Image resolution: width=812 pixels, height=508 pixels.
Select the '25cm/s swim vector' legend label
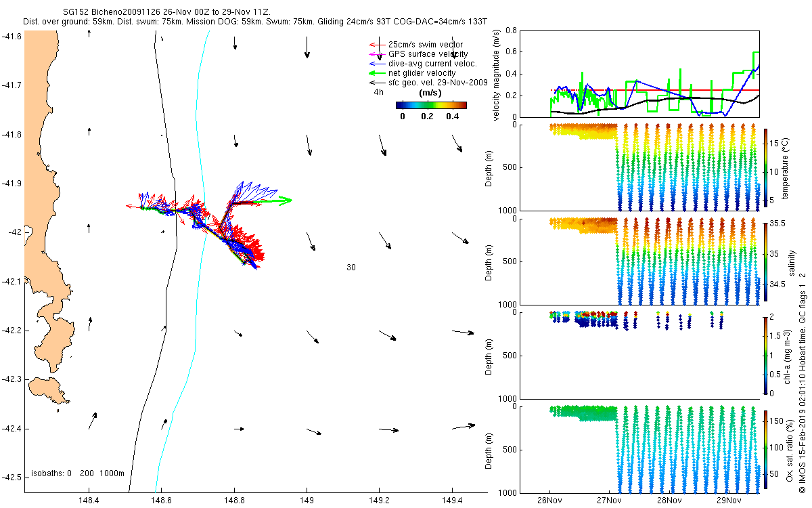point(425,45)
